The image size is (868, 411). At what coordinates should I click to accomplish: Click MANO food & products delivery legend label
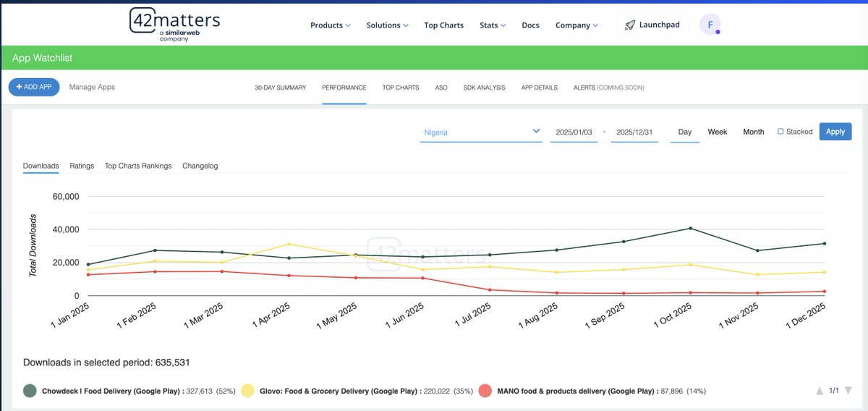point(577,391)
